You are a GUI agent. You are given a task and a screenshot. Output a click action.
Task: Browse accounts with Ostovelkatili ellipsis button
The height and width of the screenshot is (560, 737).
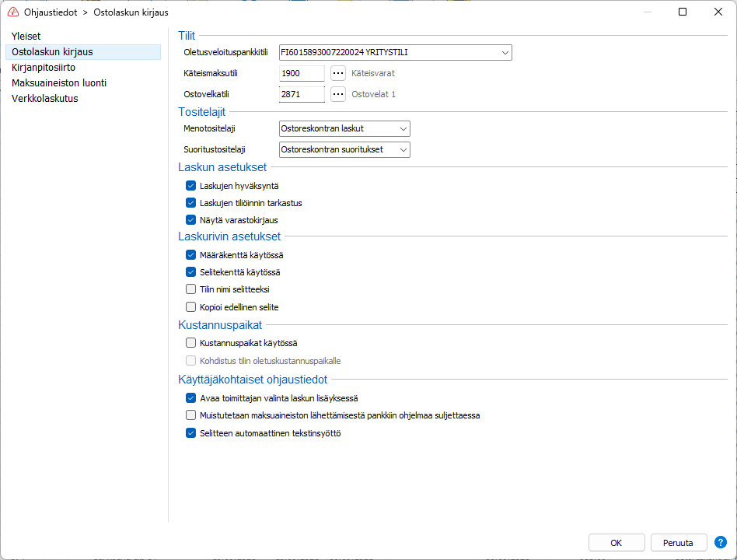click(x=338, y=94)
